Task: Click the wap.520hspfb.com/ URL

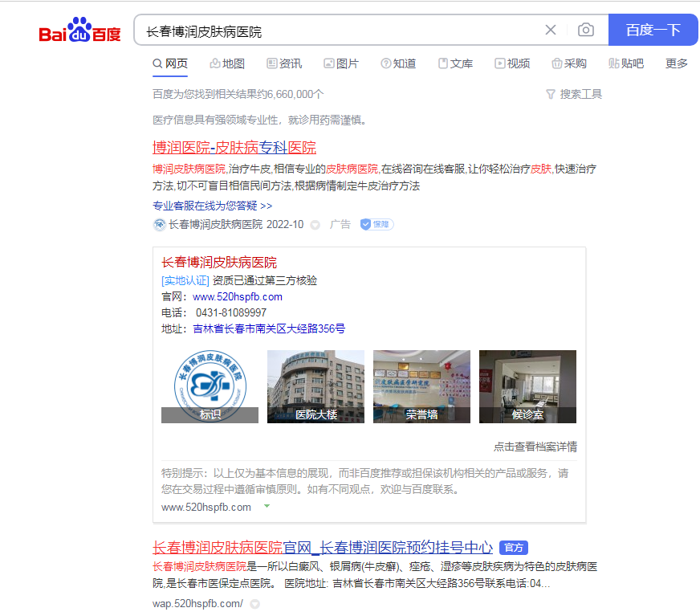Action: click(x=197, y=604)
